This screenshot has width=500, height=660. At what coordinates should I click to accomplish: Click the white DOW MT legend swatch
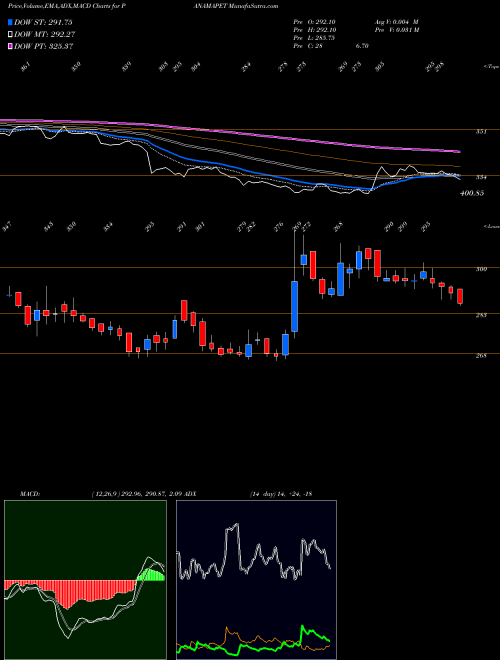10,35
